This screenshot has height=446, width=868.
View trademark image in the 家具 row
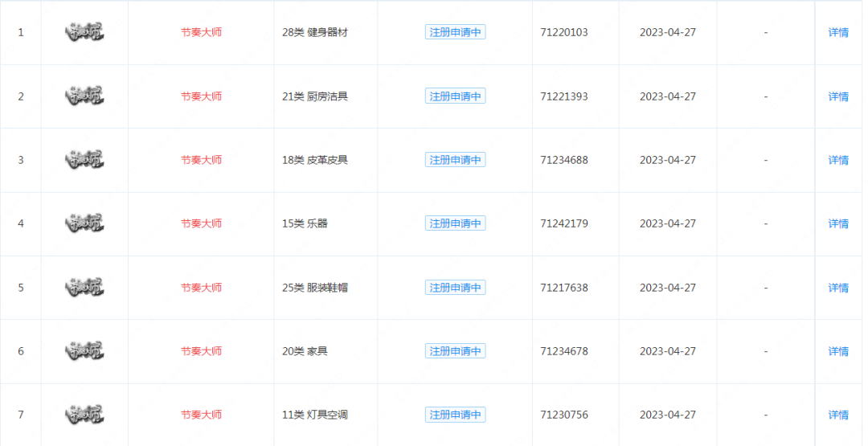[84, 351]
